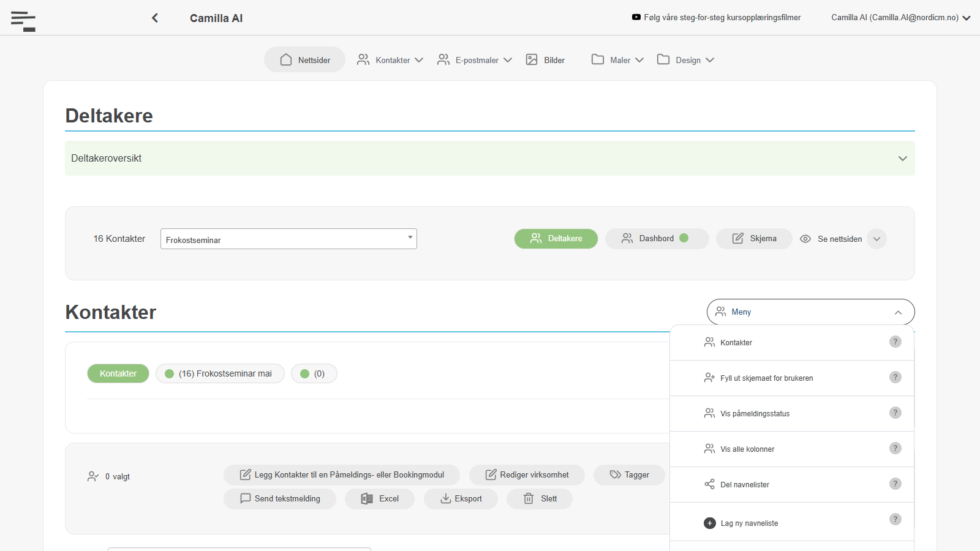
Task: Click the Tagger button
Action: (629, 474)
